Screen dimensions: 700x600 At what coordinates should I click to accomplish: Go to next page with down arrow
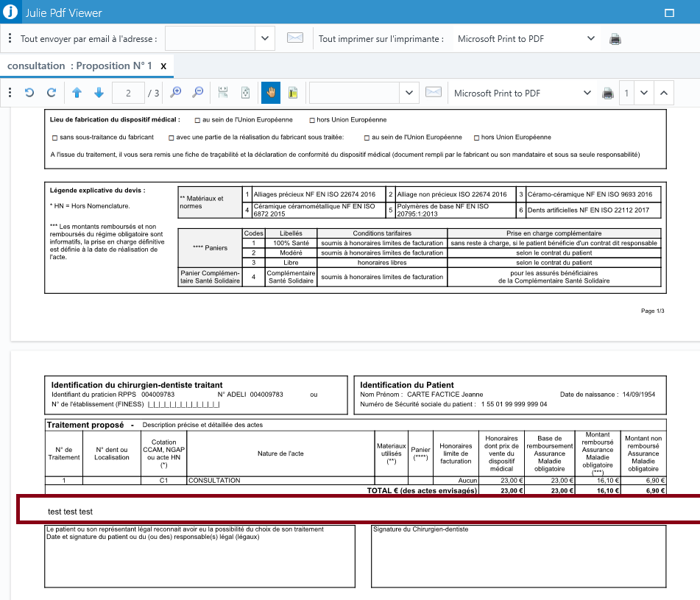tap(99, 93)
